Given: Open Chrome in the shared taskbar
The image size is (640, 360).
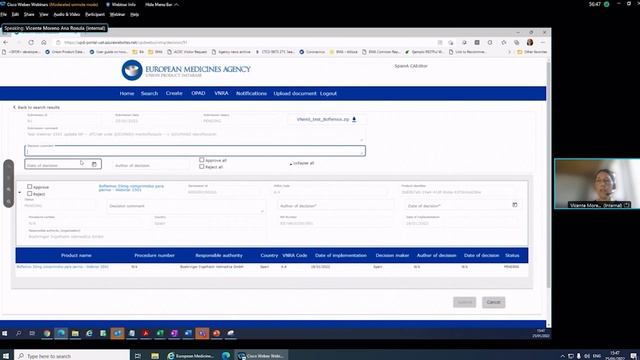Looking at the screenshot, I should (x=47, y=333).
